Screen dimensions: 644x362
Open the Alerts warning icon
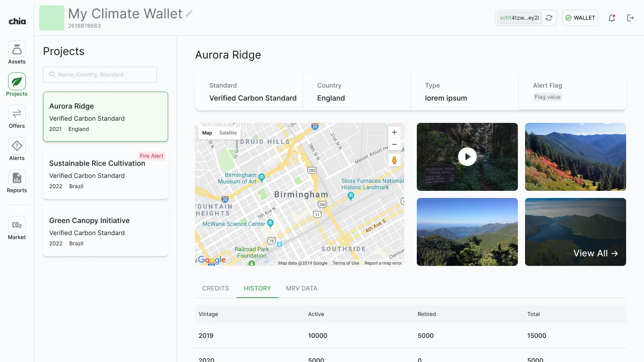(x=17, y=146)
